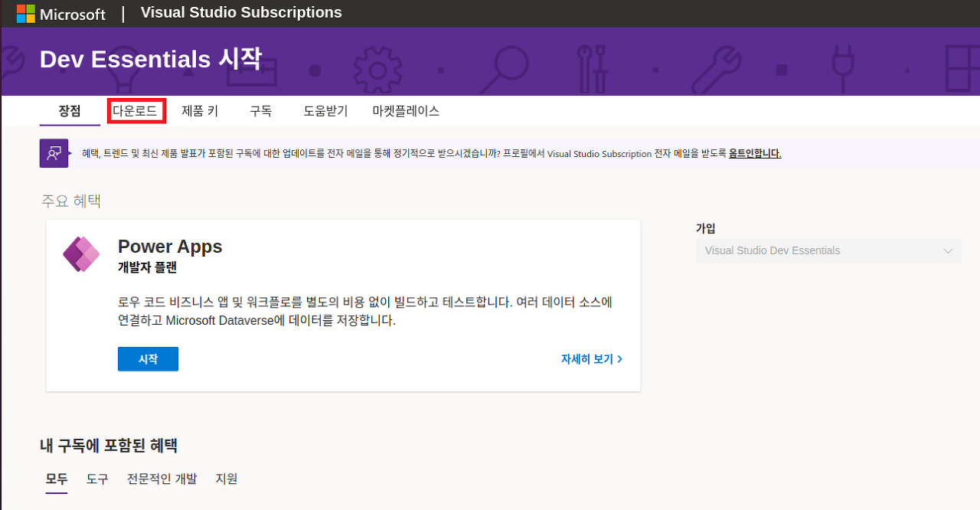Open the 도움받기 tab
980x510 pixels.
[325, 111]
